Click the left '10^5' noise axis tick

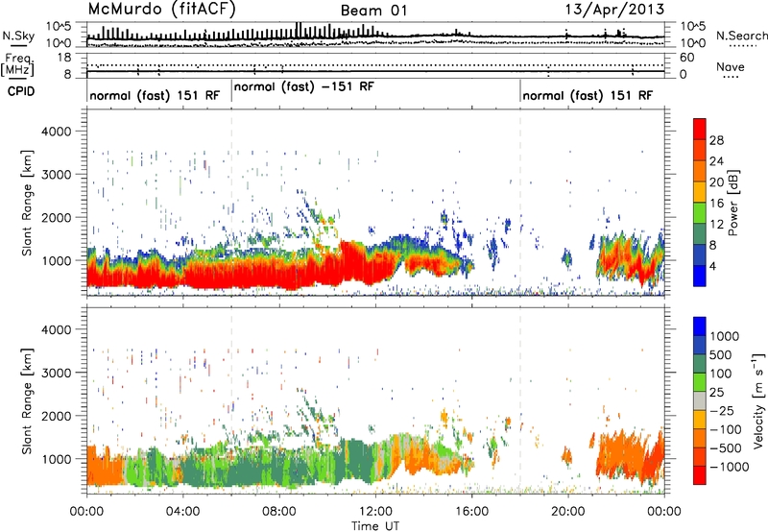(x=59, y=26)
